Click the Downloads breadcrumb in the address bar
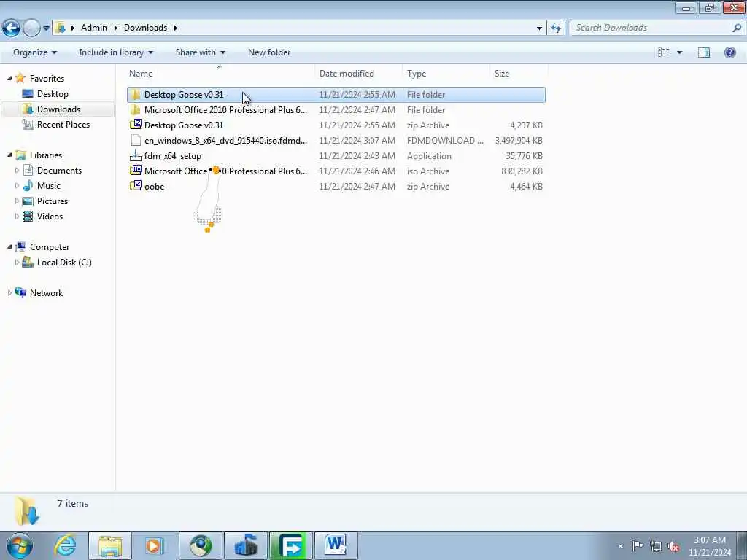Screen dimensions: 747x560 [145, 28]
